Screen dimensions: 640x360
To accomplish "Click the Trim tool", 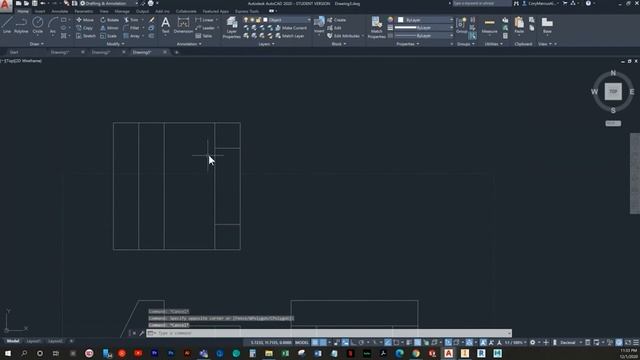I will pos(131,20).
